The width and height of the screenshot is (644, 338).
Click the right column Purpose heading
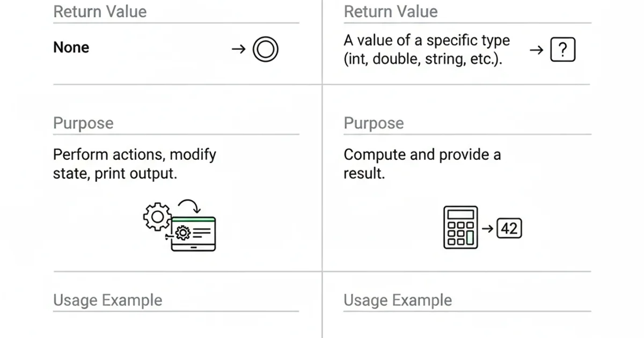pyautogui.click(x=374, y=123)
